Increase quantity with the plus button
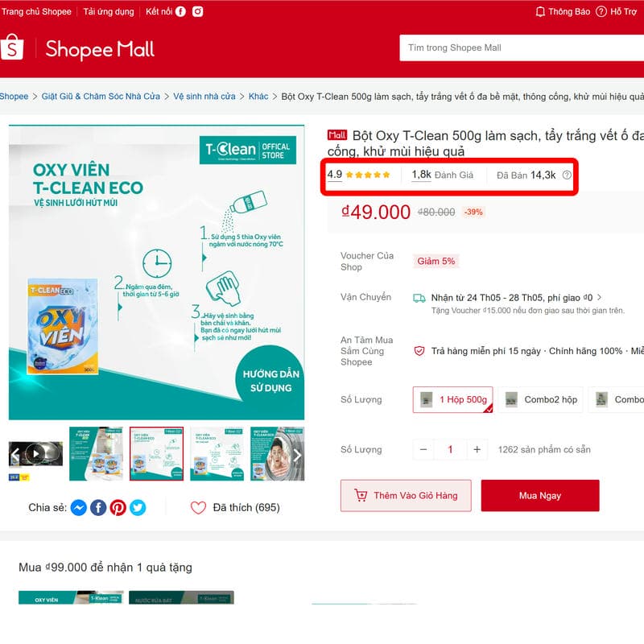644x644 pixels. [477, 450]
